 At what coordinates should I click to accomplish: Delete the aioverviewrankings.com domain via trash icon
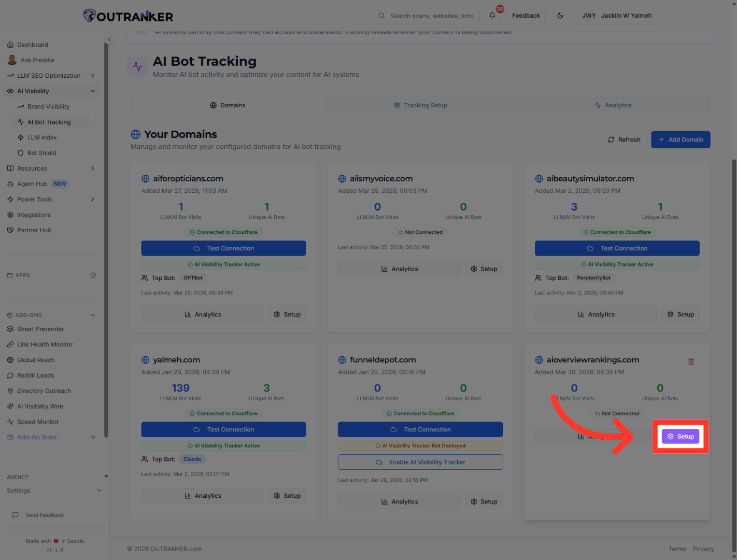pyautogui.click(x=691, y=361)
